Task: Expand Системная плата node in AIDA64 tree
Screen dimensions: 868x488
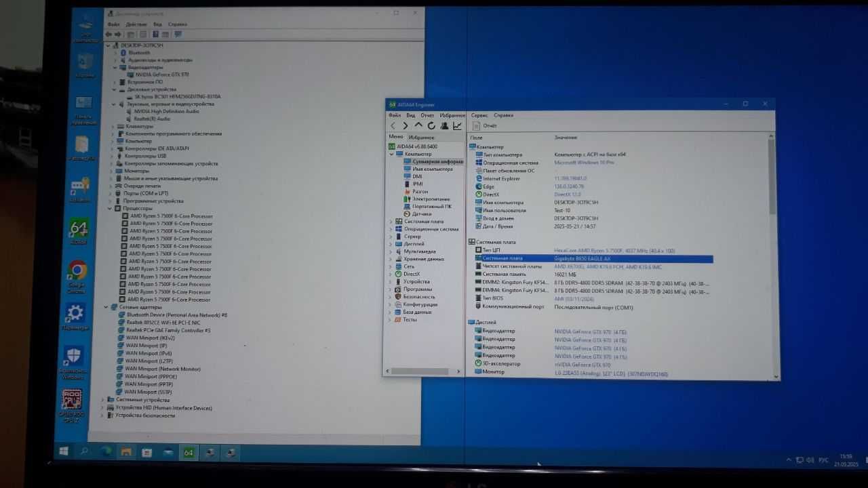Action: 391,221
